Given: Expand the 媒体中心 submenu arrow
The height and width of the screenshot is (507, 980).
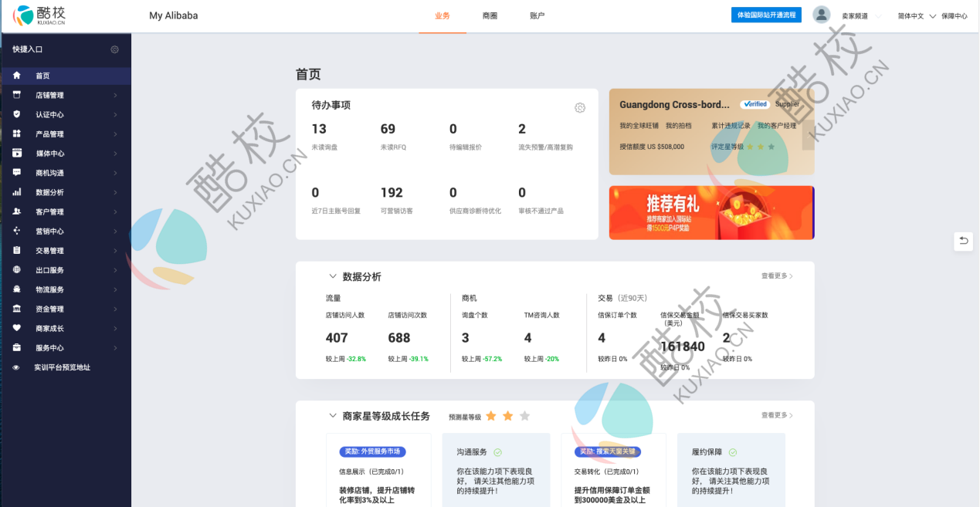Looking at the screenshot, I should (115, 153).
